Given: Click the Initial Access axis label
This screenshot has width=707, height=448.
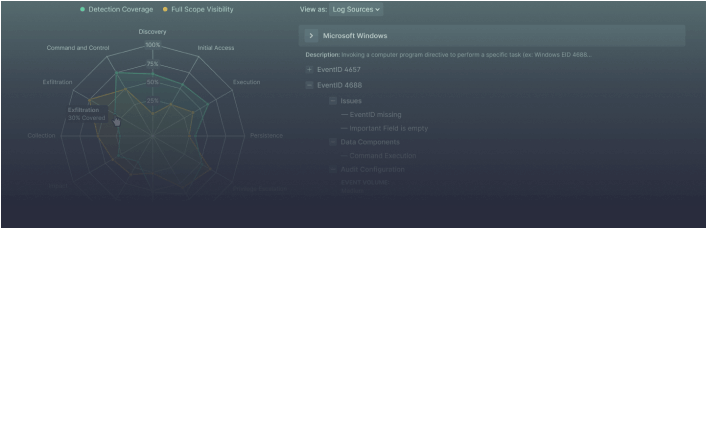Looking at the screenshot, I should 216,48.
